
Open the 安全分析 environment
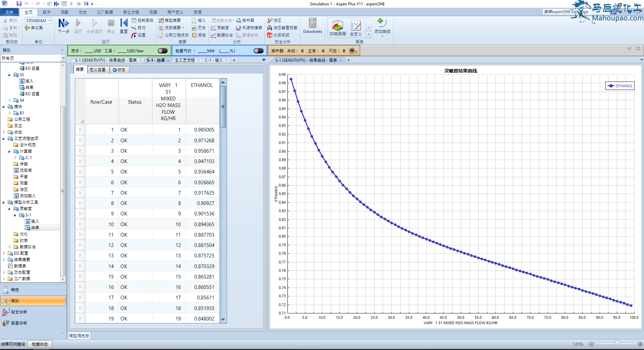[33, 312]
